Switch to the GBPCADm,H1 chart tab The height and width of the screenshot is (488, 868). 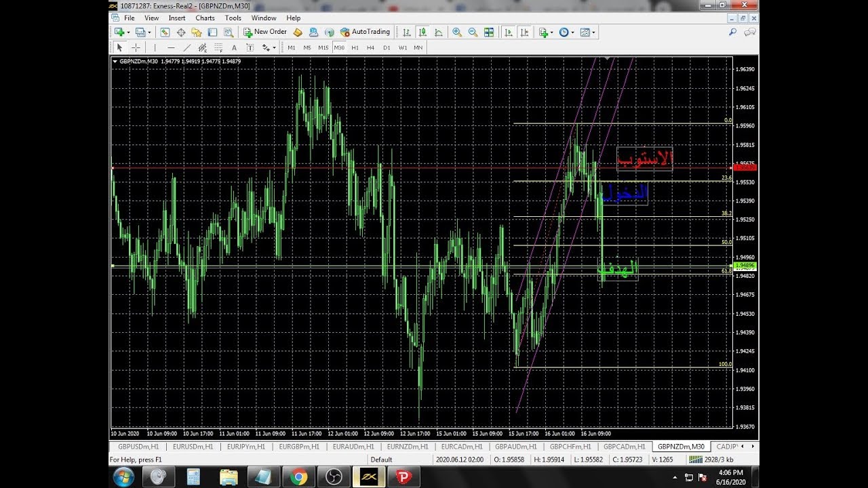coord(625,447)
